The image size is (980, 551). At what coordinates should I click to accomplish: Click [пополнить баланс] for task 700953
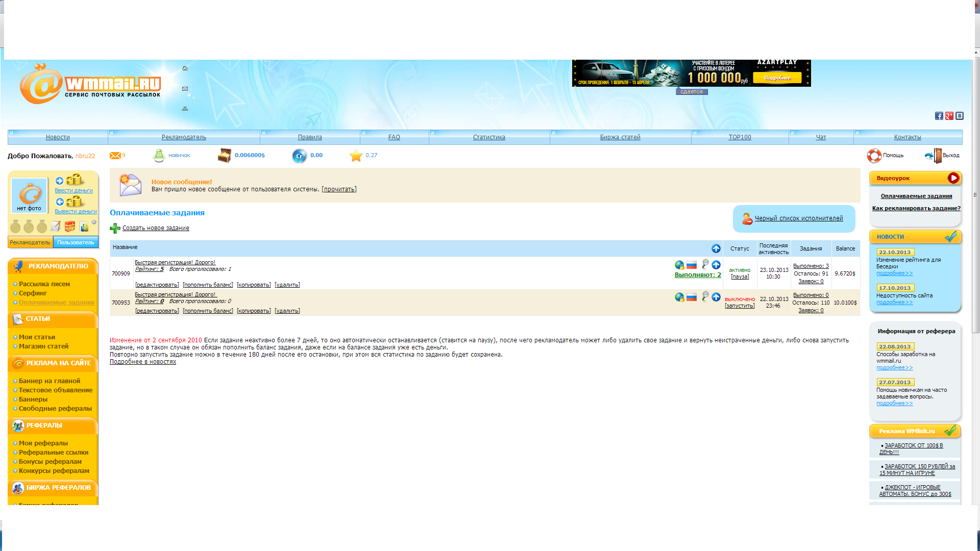208,311
